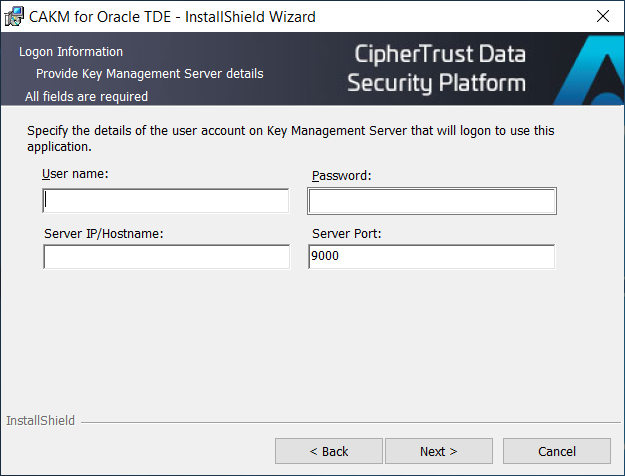Image resolution: width=625 pixels, height=476 pixels.
Task: Select the Server Port field showing 9000
Action: pyautogui.click(x=432, y=257)
